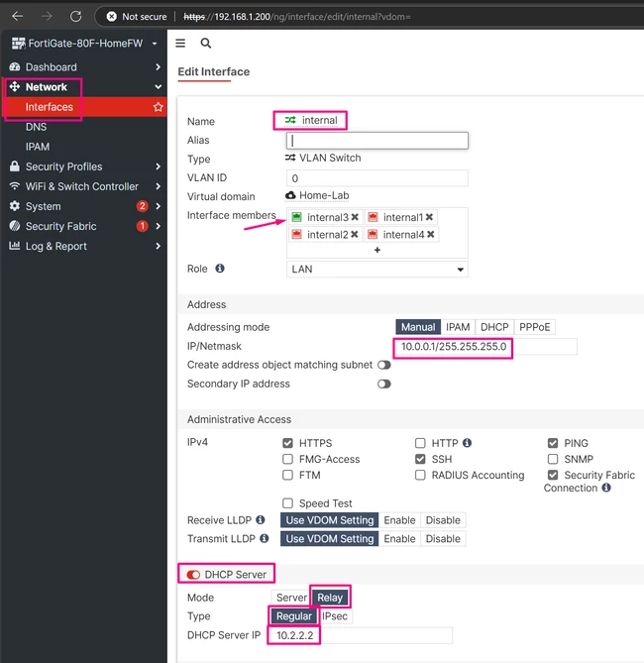Image resolution: width=644 pixels, height=663 pixels.
Task: Click the Alias input field
Action: (377, 141)
